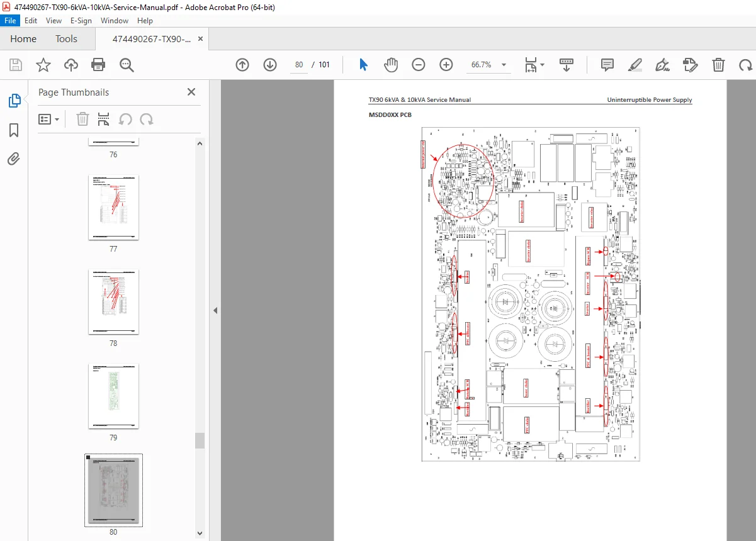Print the document with the printer icon

coord(98,65)
